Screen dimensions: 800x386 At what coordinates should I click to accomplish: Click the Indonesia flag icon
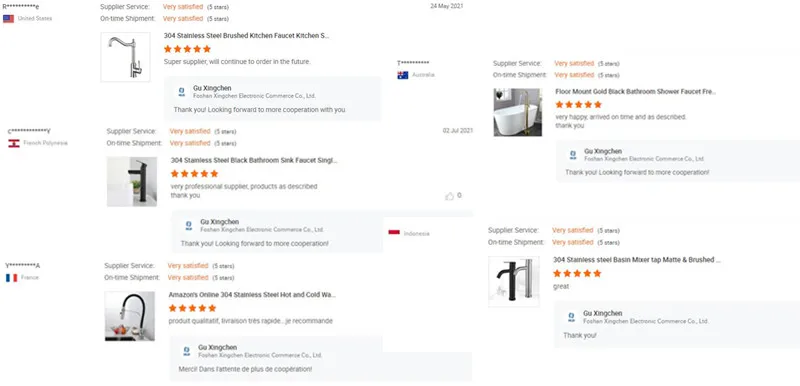pos(394,233)
